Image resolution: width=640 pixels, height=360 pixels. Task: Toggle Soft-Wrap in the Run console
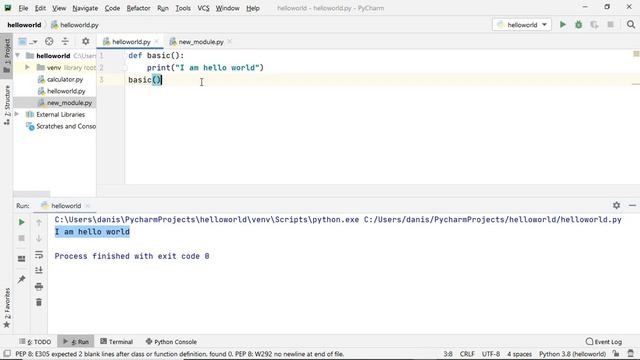point(39,254)
